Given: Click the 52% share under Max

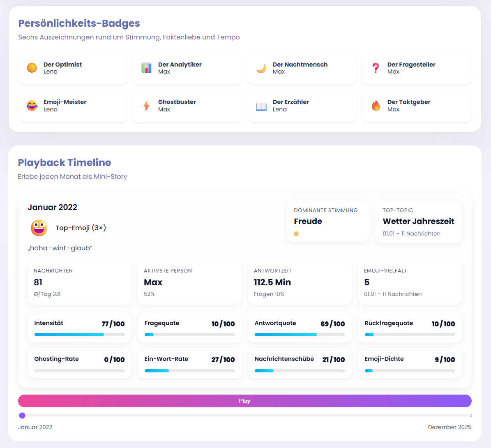Looking at the screenshot, I should click(150, 294).
